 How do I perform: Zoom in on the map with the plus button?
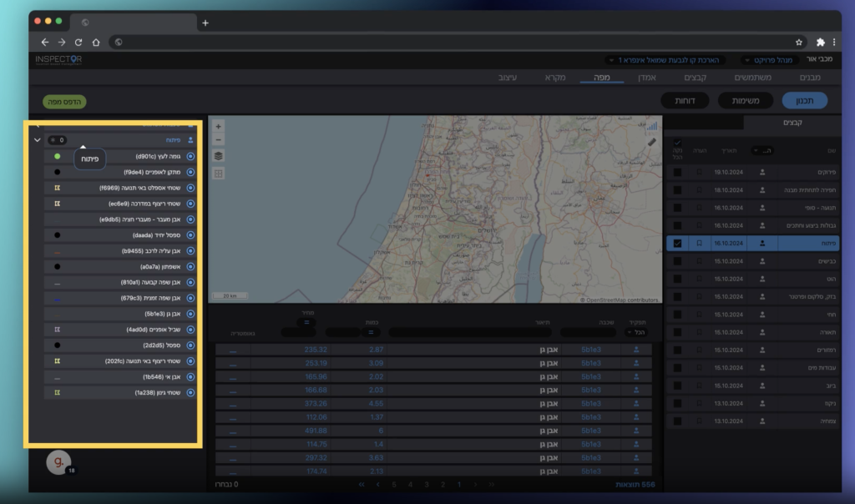point(218,126)
